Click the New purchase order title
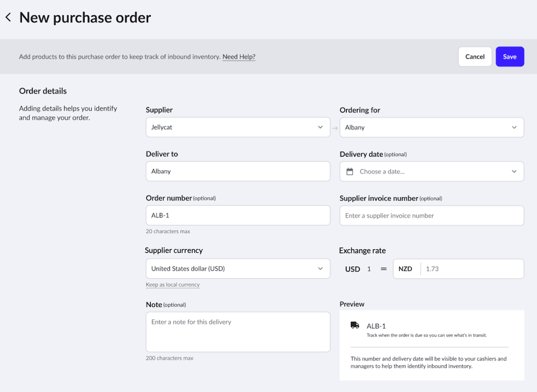The width and height of the screenshot is (537, 392). 85,17
